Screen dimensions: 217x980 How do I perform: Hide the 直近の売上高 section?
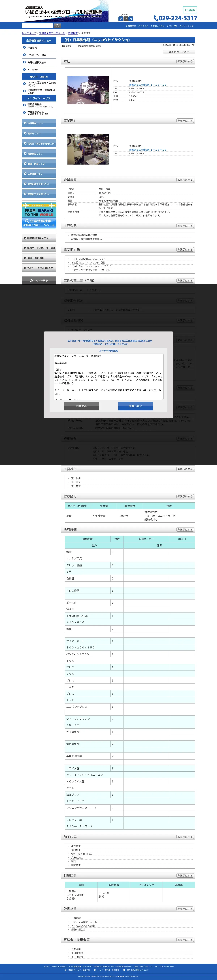pos(185,280)
